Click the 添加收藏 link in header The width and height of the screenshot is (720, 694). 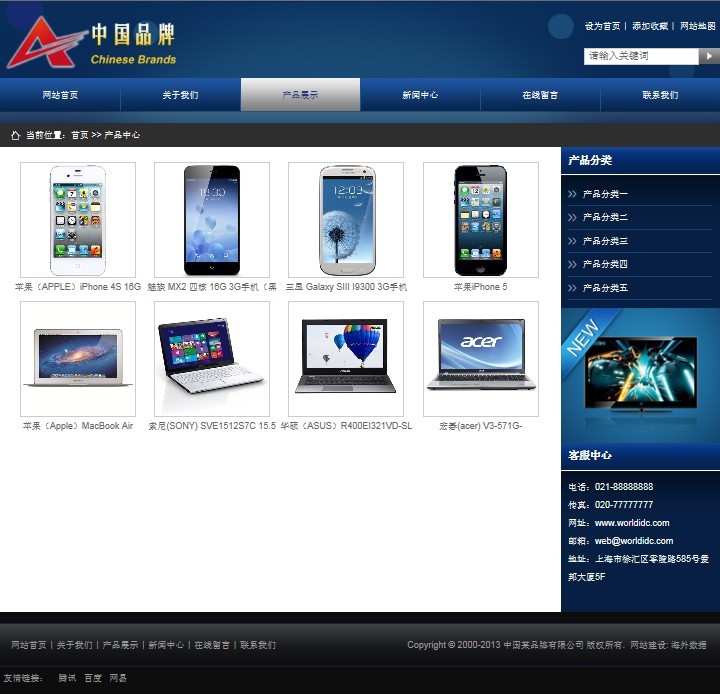tap(650, 26)
